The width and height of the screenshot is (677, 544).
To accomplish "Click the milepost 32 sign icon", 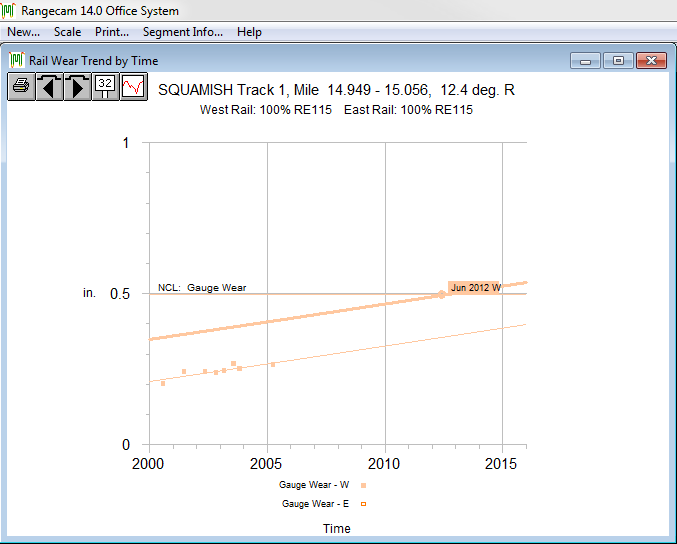I will coord(105,87).
